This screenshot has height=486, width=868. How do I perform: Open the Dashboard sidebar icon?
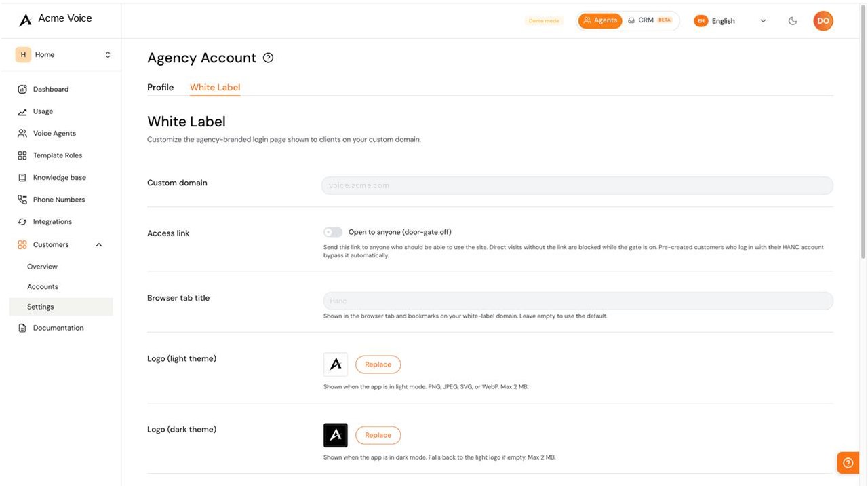(x=22, y=89)
